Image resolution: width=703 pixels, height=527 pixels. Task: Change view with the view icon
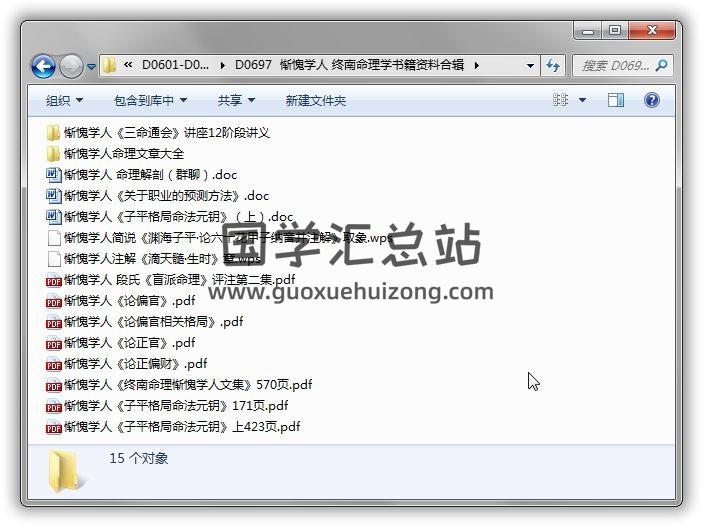point(560,100)
